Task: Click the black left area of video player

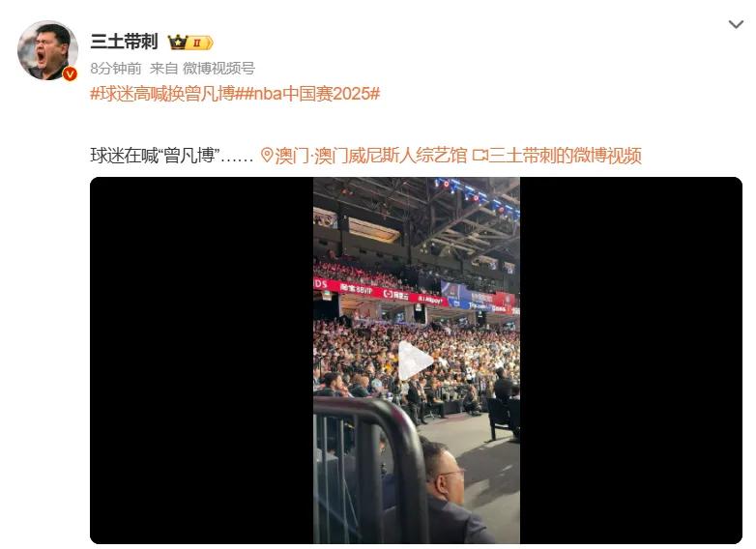Action: [201, 361]
